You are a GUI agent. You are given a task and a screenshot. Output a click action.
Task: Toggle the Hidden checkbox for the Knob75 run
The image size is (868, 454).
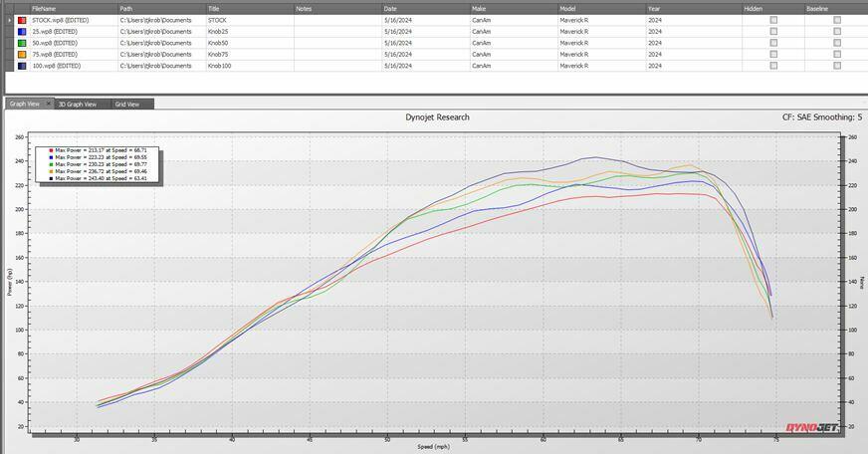773,54
